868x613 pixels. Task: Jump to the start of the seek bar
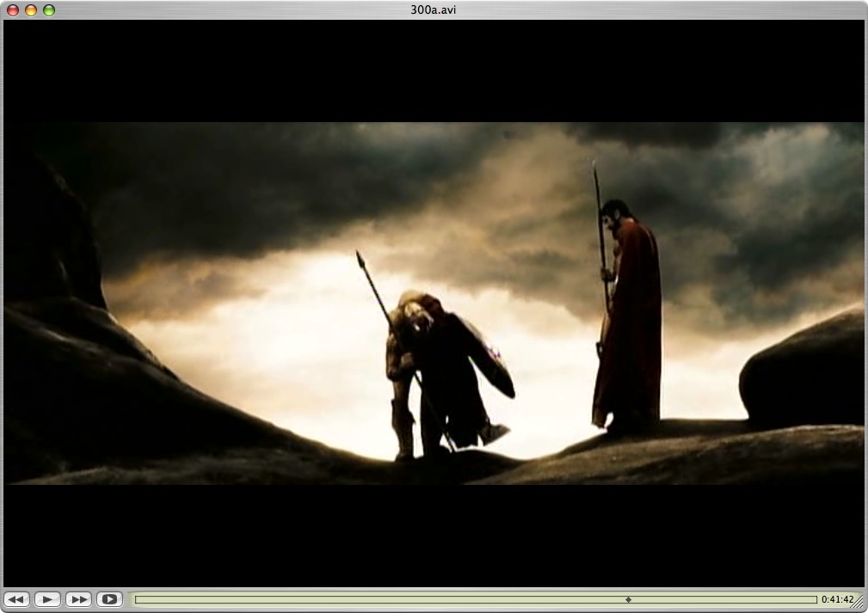tap(137, 600)
